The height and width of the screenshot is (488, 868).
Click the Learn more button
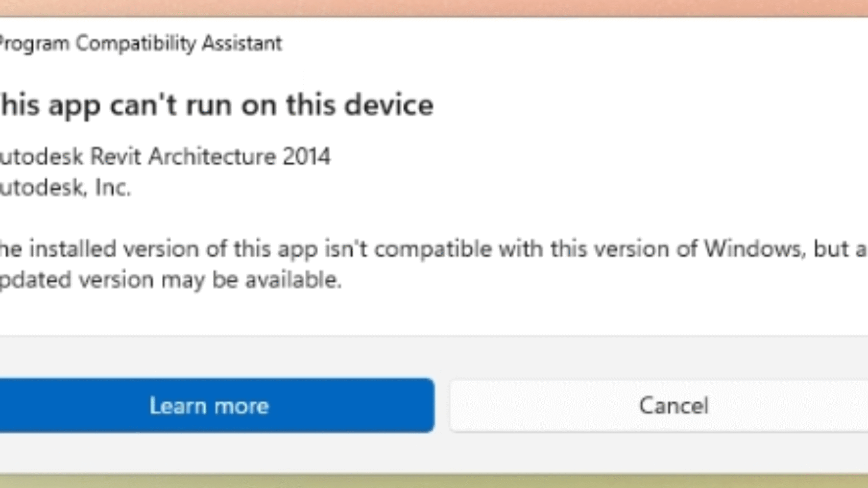pos(209,406)
